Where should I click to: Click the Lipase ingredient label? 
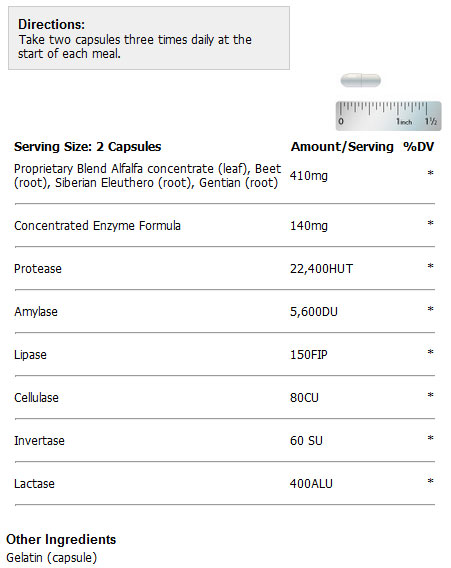coord(30,355)
